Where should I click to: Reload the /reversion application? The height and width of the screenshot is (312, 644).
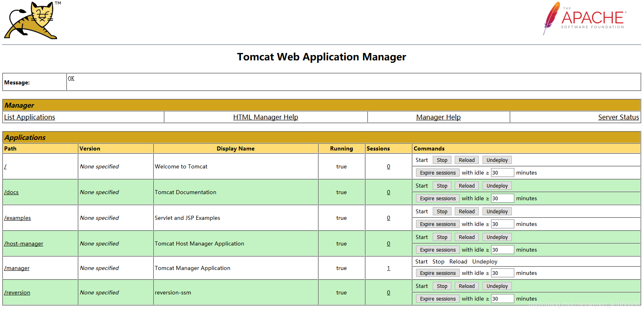[467, 286]
